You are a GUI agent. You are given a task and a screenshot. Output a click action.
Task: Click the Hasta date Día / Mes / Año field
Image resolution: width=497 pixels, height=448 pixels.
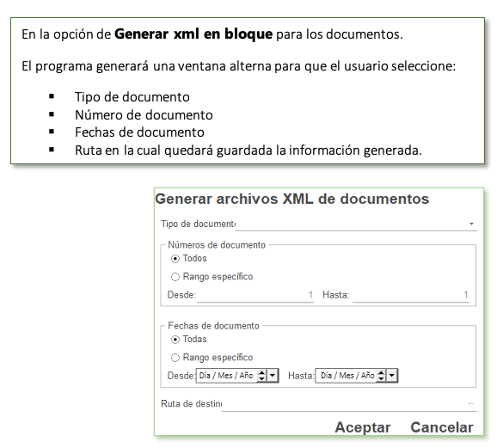tap(347, 376)
